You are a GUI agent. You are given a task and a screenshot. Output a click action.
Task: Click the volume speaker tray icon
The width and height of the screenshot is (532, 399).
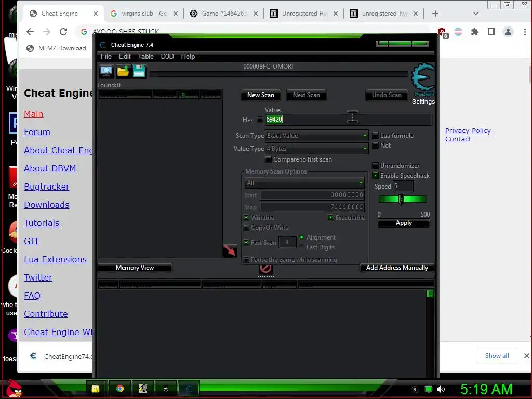tap(441, 389)
